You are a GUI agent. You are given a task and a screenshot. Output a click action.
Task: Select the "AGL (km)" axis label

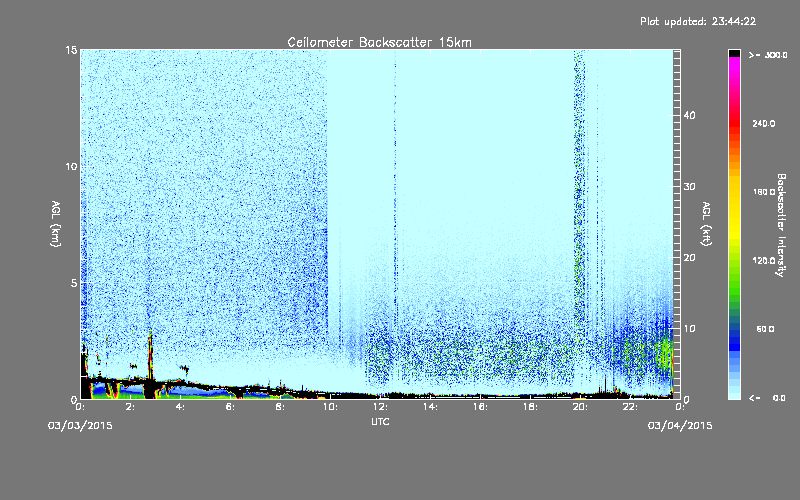pos(56,223)
